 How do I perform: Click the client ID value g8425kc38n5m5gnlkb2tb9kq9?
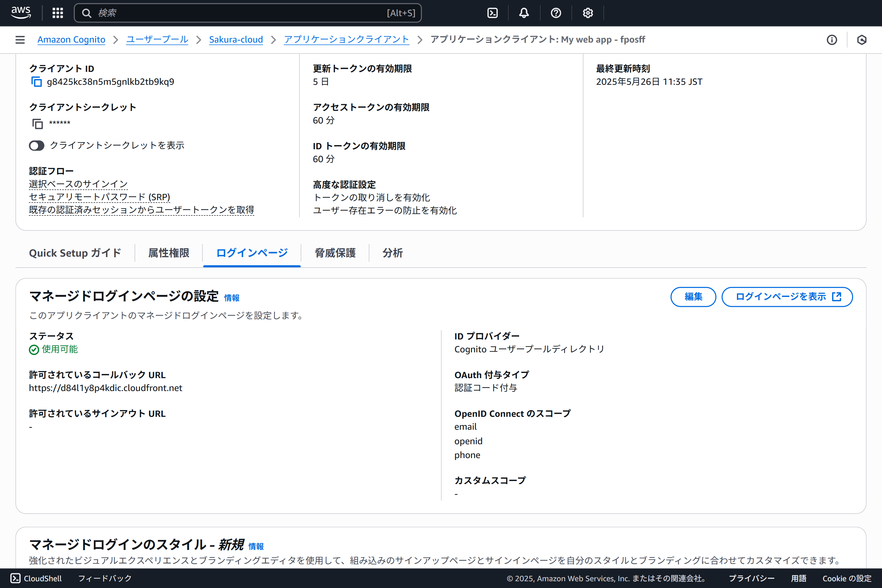111,82
